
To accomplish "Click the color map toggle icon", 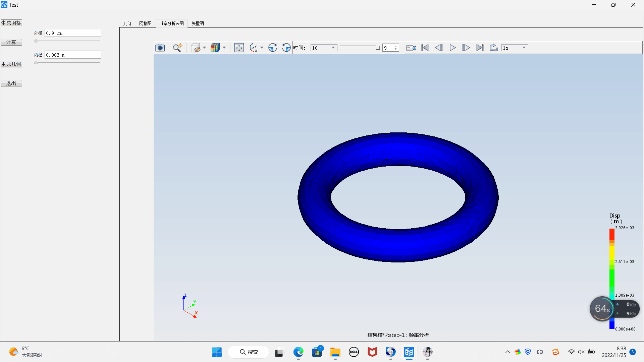I will (x=215, y=48).
